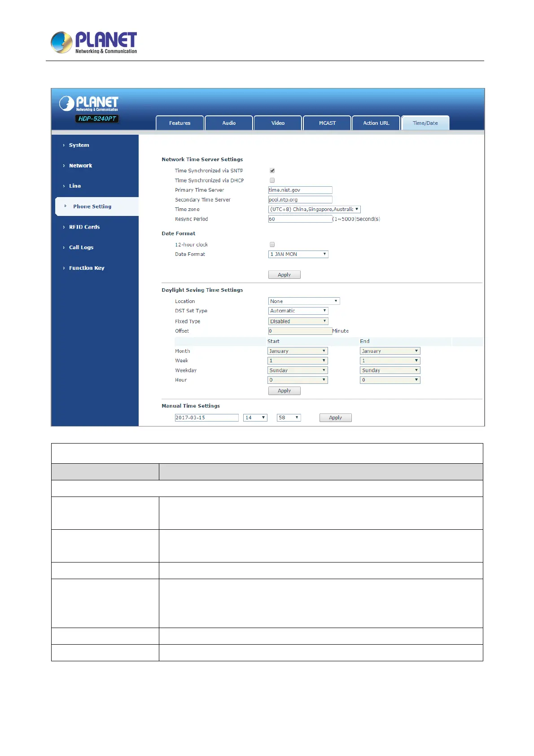Image resolution: width=534 pixels, height=756 pixels.
Task: Open the Start Week dropdown
Action: pyautogui.click(x=298, y=360)
